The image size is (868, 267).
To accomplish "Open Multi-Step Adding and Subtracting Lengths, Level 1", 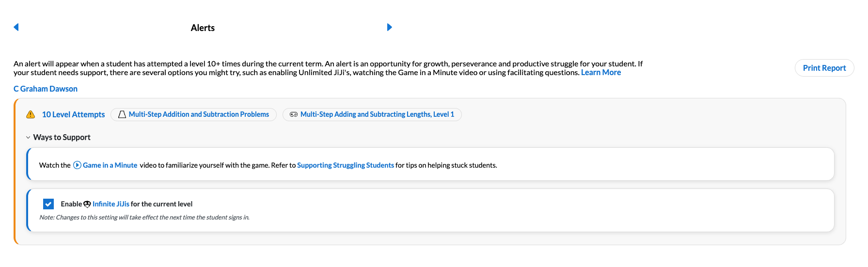I will coord(377,114).
